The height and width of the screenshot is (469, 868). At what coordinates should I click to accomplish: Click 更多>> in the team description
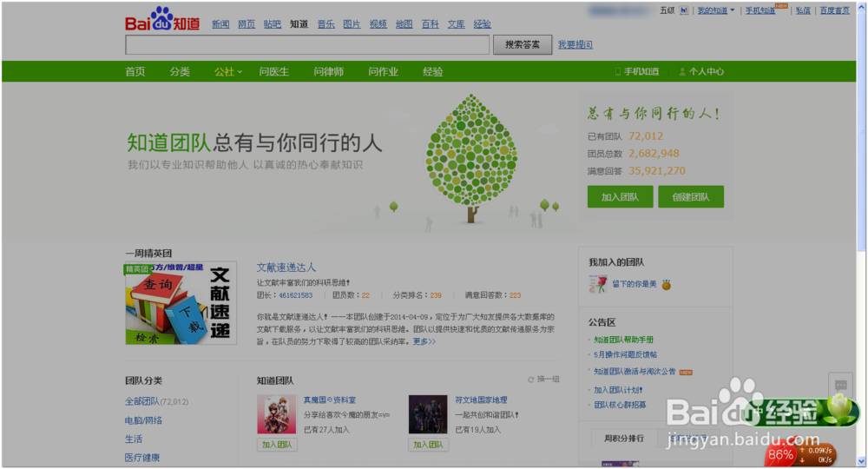[x=424, y=341]
